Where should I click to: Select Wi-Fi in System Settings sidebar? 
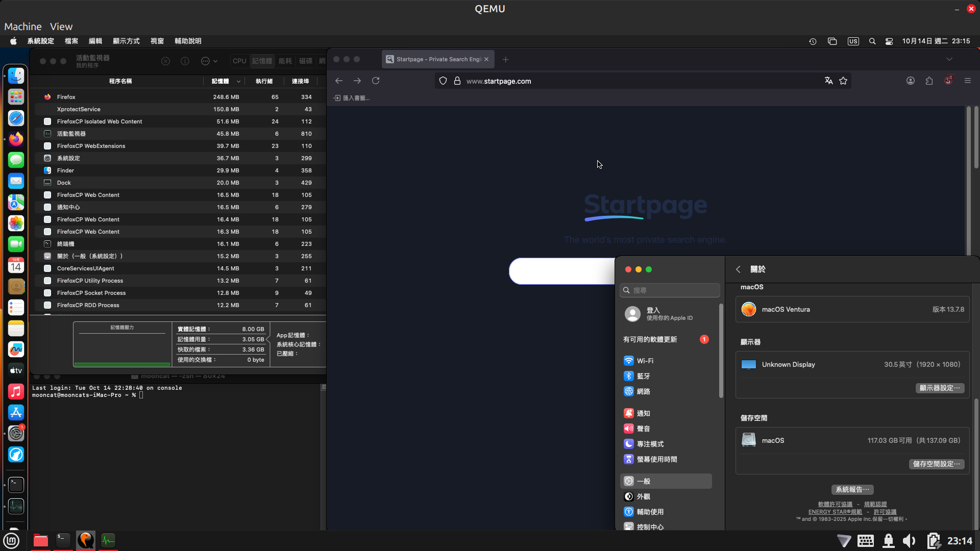pos(645,361)
